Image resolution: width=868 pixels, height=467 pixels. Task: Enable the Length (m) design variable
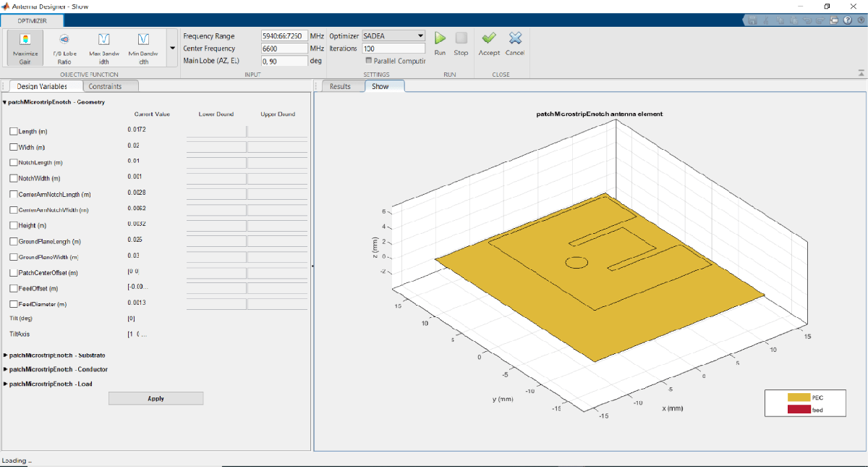(x=14, y=131)
